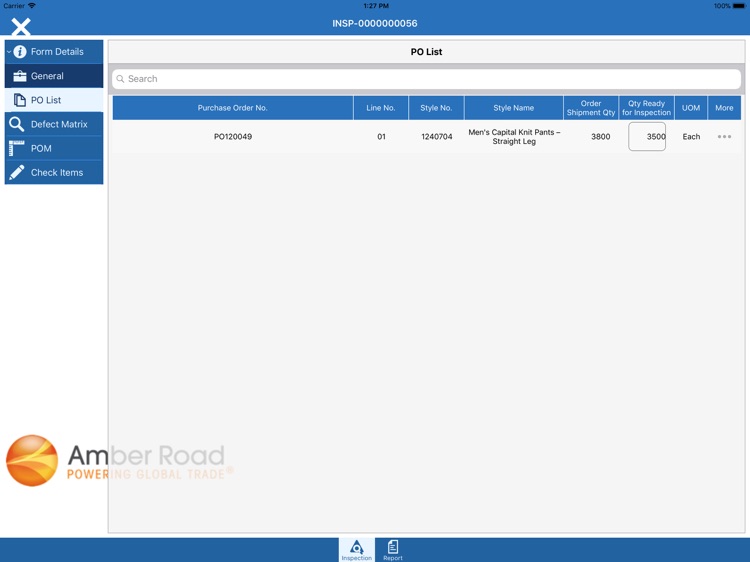Open the More options dots for PO120049
The width and height of the screenshot is (750, 562).
tap(724, 137)
